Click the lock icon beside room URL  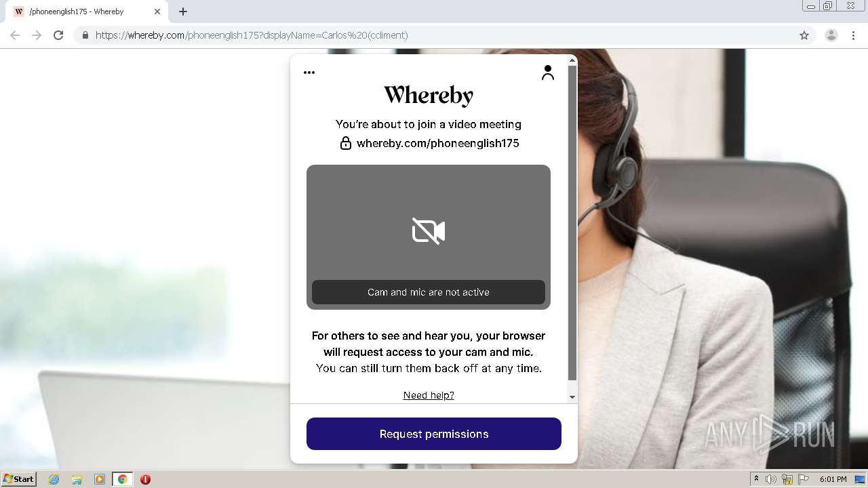pos(346,143)
